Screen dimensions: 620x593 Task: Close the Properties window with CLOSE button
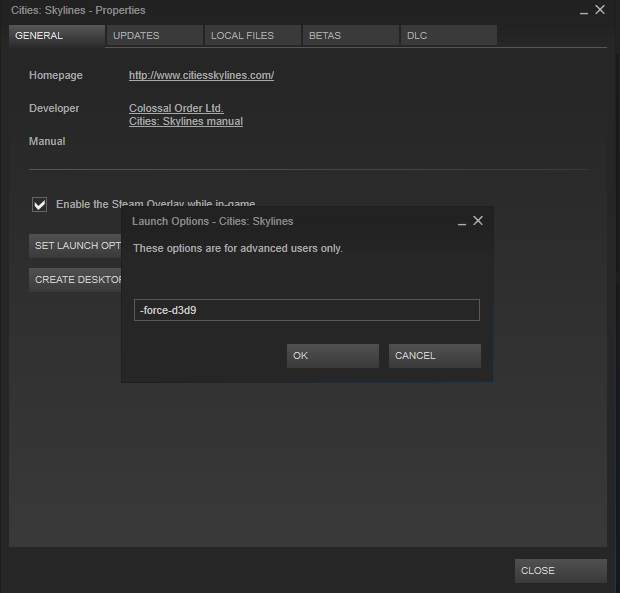click(561, 571)
